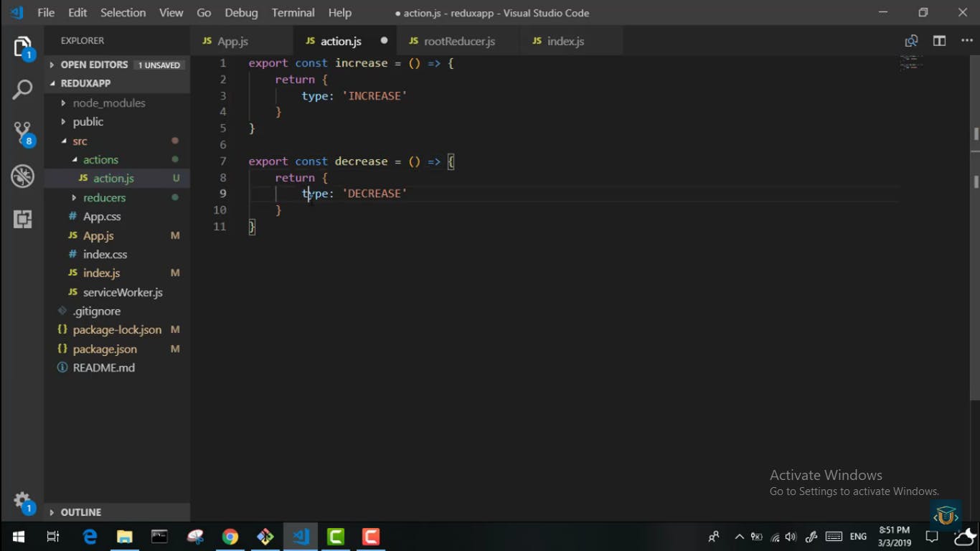The height and width of the screenshot is (551, 980).
Task: Open package-lock.json in the explorer
Action: pyautogui.click(x=117, y=330)
